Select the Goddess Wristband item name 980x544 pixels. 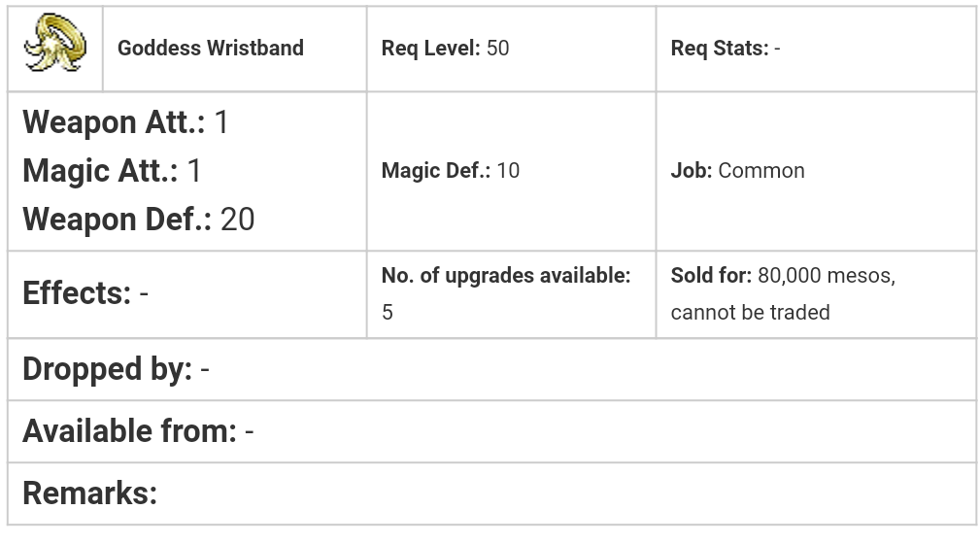(210, 49)
